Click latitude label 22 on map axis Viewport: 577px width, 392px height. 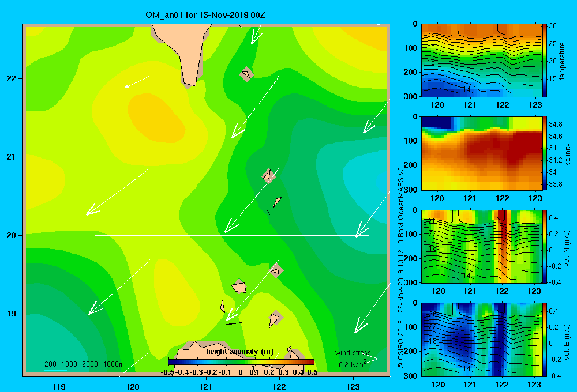[x=12, y=78]
